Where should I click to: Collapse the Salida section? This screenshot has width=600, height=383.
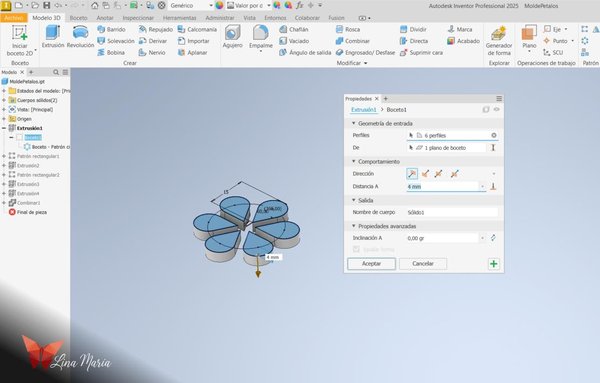point(354,200)
